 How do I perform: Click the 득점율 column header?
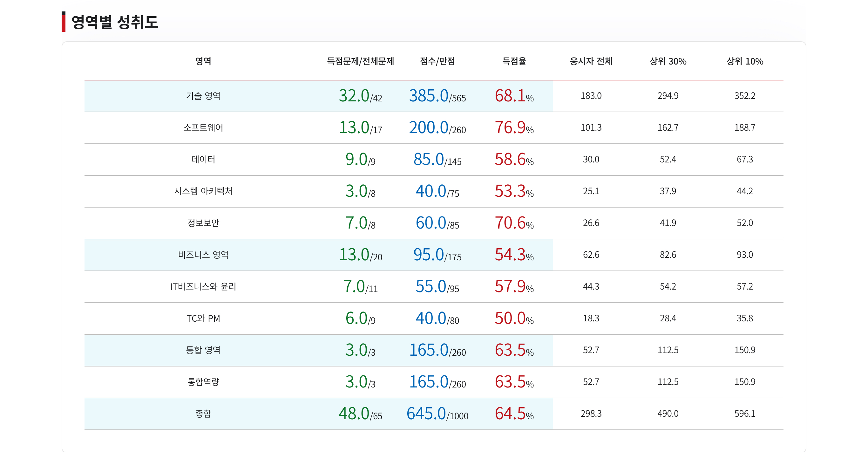514,61
